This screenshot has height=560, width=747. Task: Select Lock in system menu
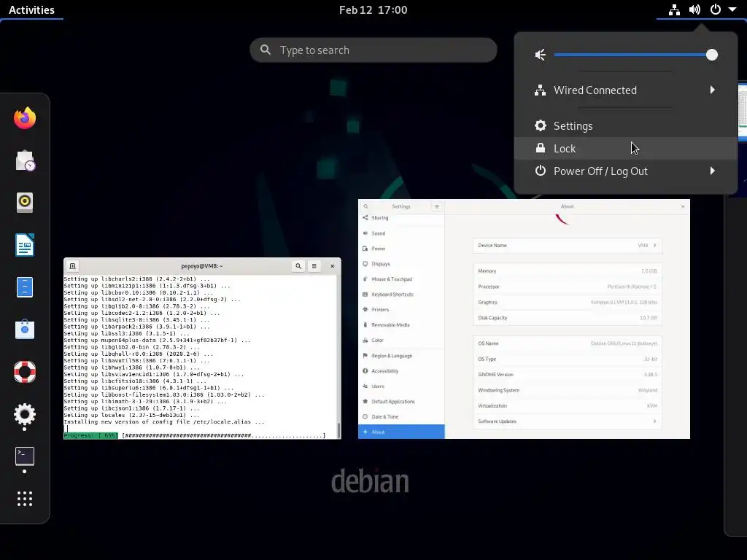coord(625,148)
